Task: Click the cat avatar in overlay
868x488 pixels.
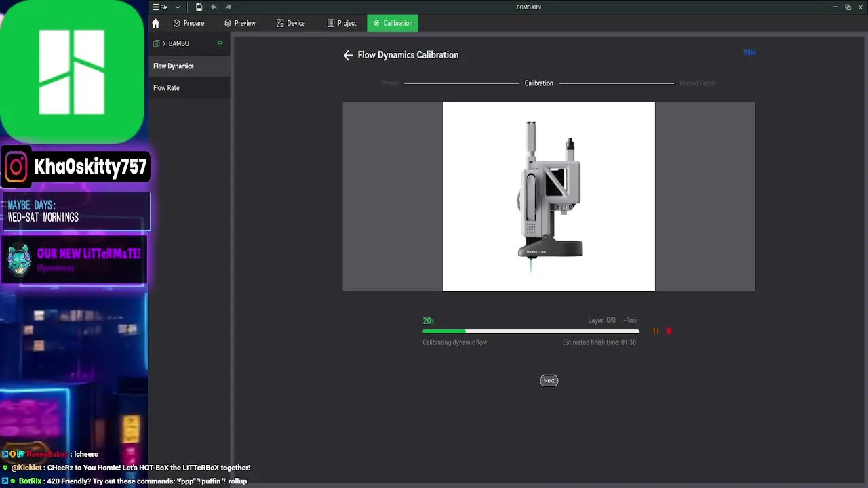Action: tap(19, 259)
